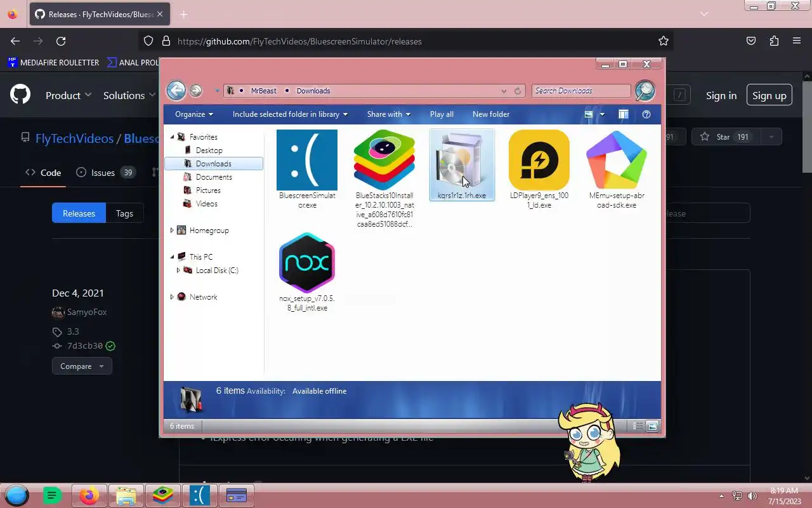Viewport: 812px width, 508px height.
Task: Open File Explorer taskbar icon
Action: coord(126,495)
